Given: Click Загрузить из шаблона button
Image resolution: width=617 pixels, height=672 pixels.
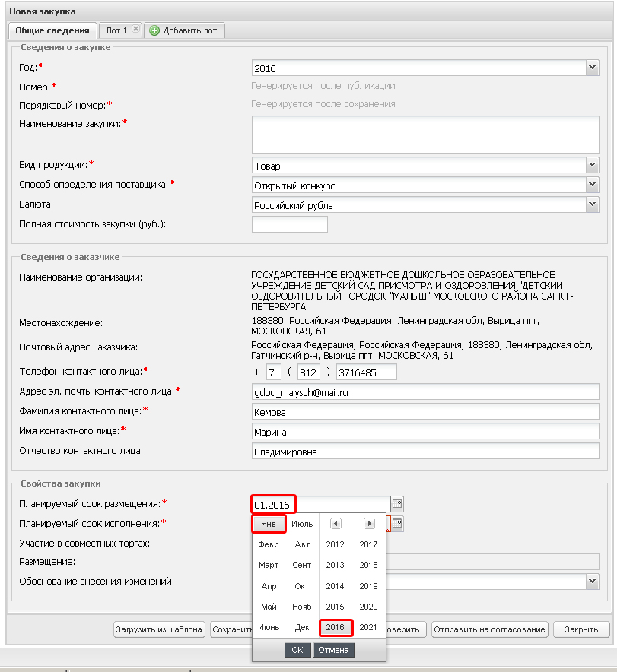Looking at the screenshot, I should pos(159,629).
